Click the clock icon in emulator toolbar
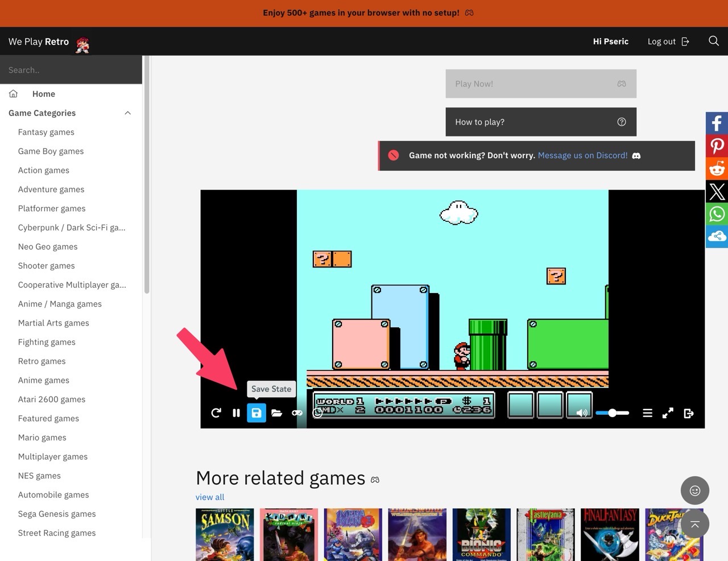The image size is (728, 561). tap(317, 413)
